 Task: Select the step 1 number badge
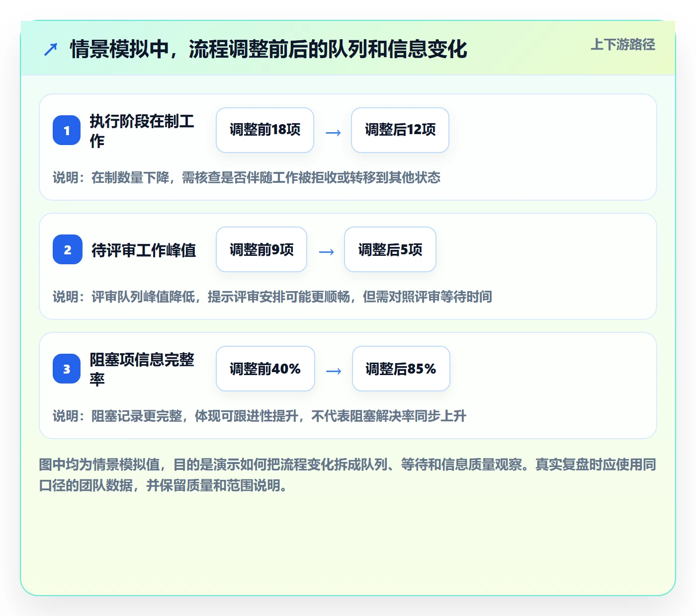pyautogui.click(x=67, y=130)
